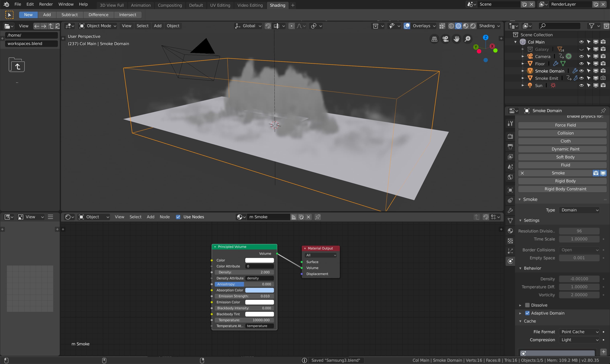The width and height of the screenshot is (610, 364).
Task: Toggle the perspective/orthographic grid icon
Action: click(434, 39)
